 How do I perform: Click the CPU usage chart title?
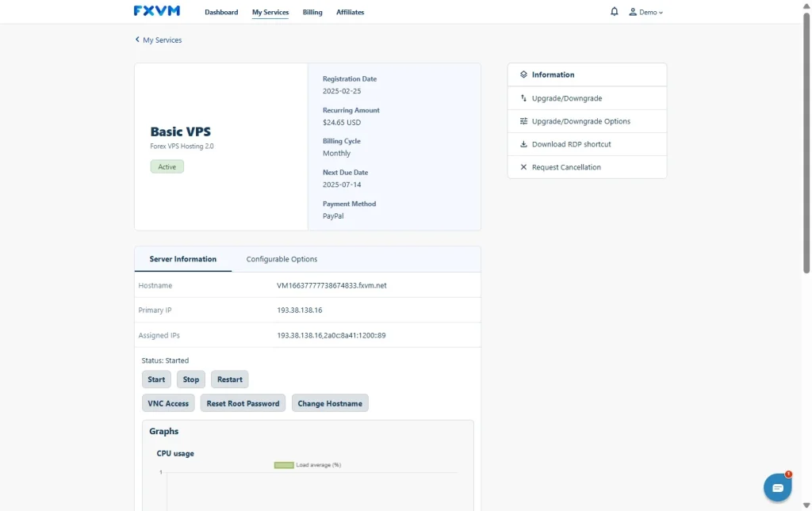point(175,454)
